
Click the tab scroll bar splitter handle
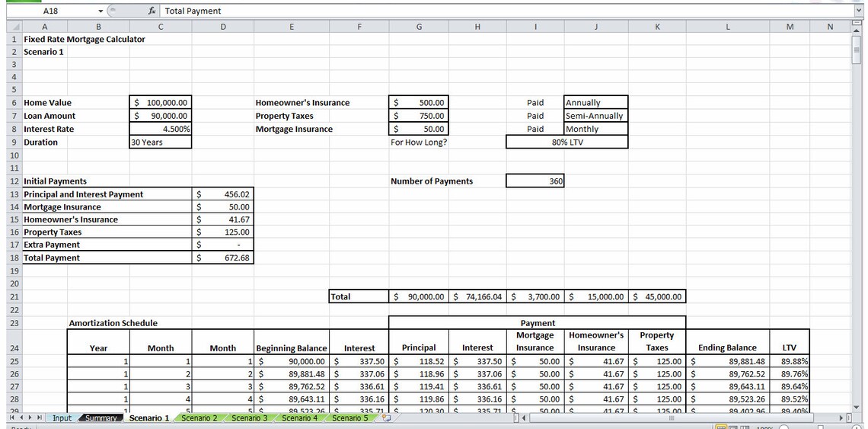[x=515, y=418]
